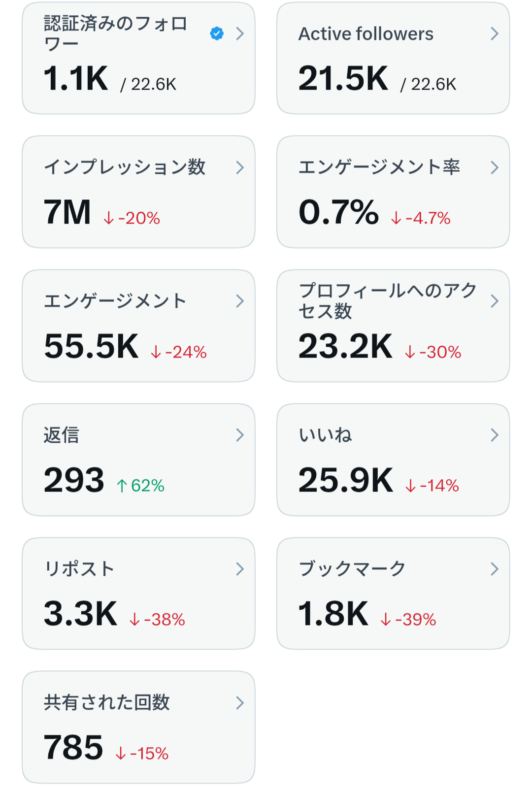Open the 認証済みのフォロワー chevron arrow
The width and height of the screenshot is (532, 791).
tap(240, 33)
